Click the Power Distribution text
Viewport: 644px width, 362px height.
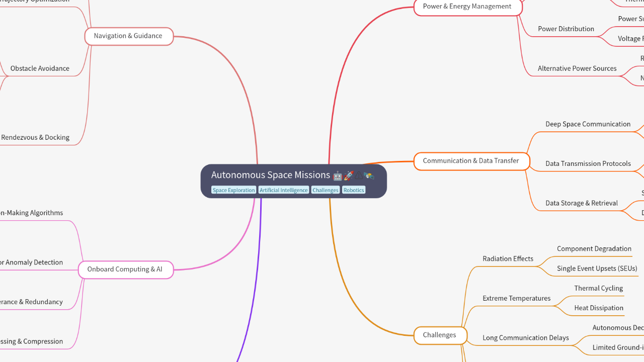(x=566, y=29)
